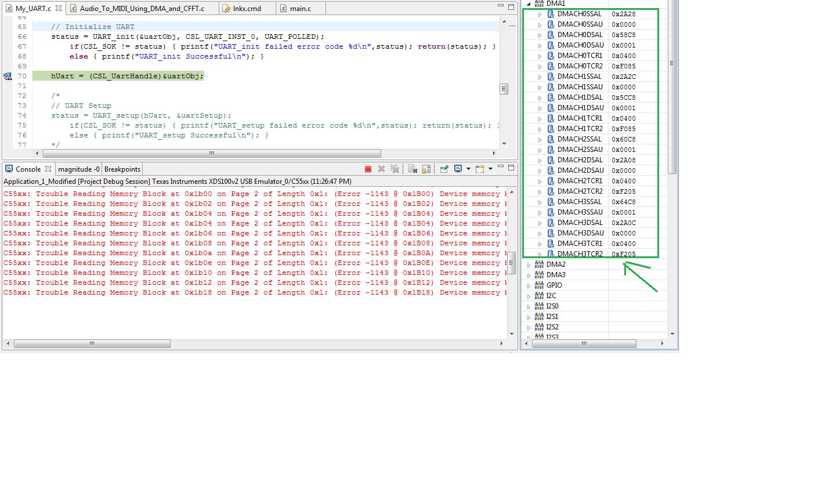Click the Remove Launch icon in Console toolbar

tap(381, 169)
